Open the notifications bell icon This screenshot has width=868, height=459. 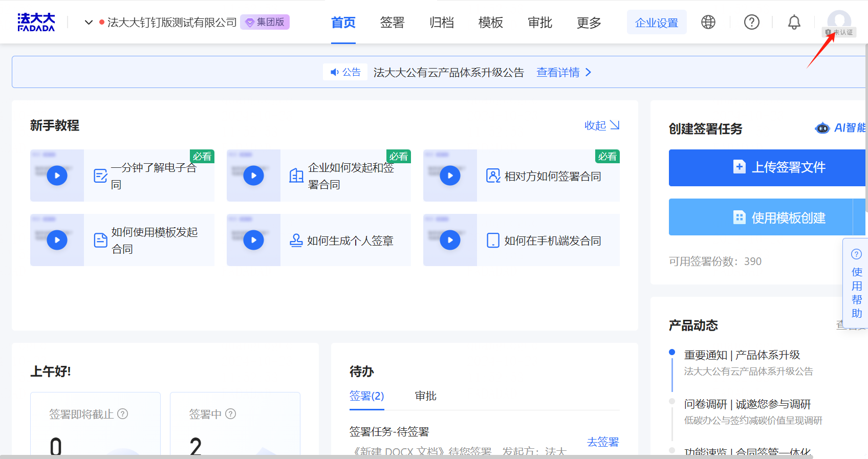794,22
